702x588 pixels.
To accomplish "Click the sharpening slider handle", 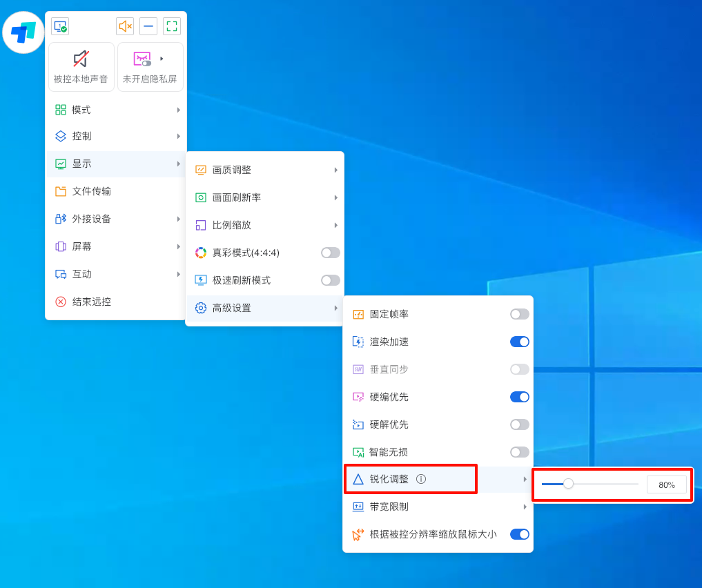I will point(568,484).
